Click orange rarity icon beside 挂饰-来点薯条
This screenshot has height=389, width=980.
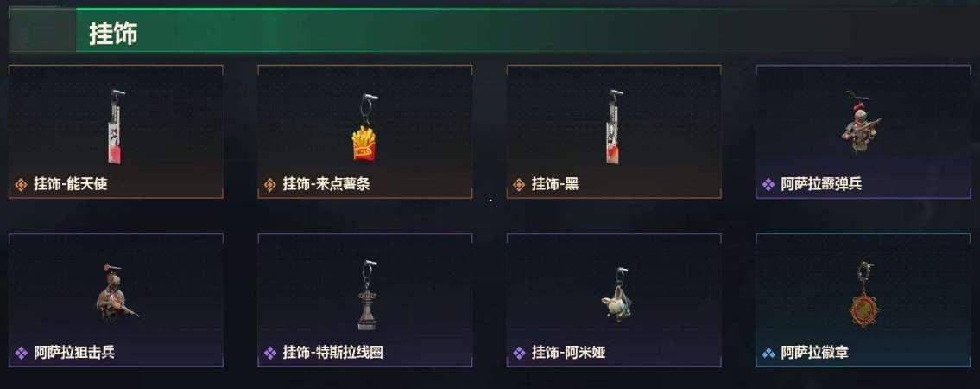[270, 184]
